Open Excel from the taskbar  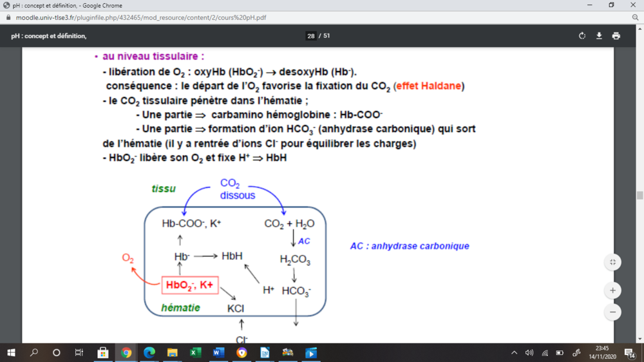tap(196, 352)
